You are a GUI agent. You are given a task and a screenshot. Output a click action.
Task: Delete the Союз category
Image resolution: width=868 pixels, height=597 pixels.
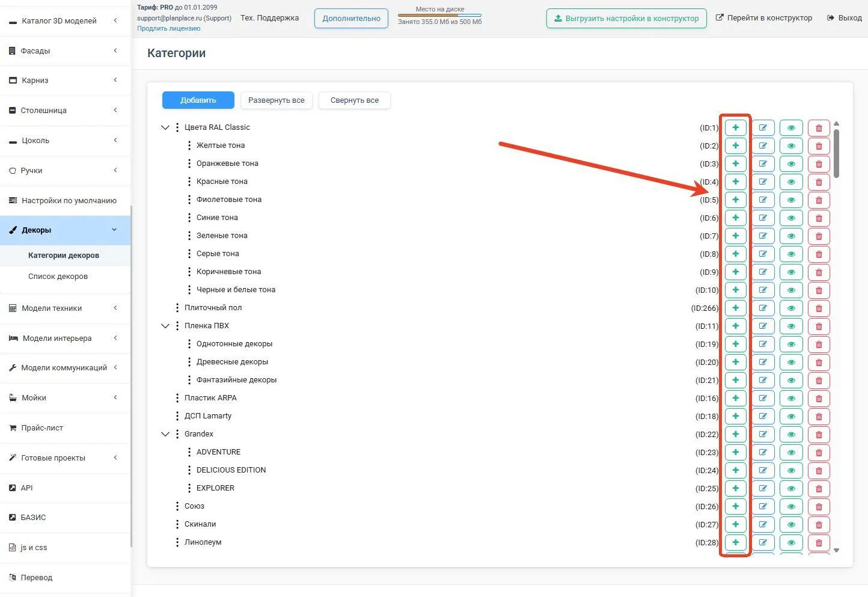[x=819, y=506]
